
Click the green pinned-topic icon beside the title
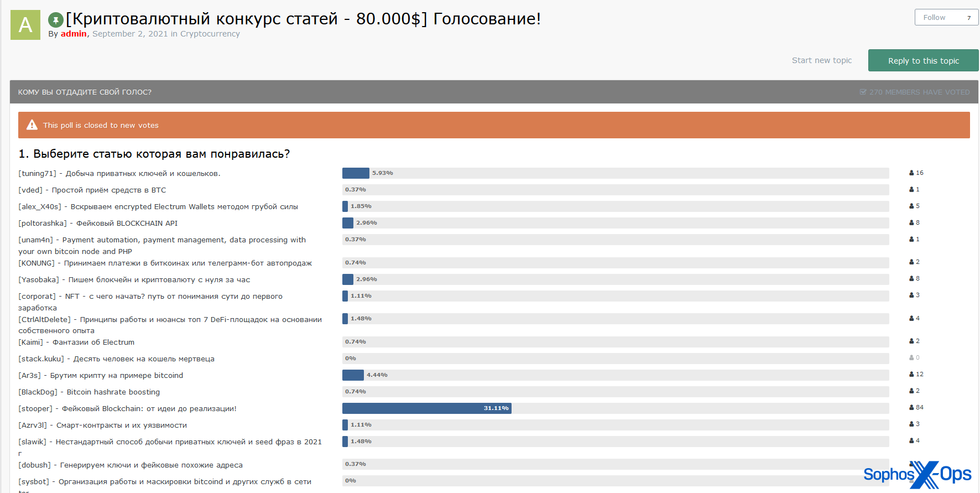click(55, 20)
